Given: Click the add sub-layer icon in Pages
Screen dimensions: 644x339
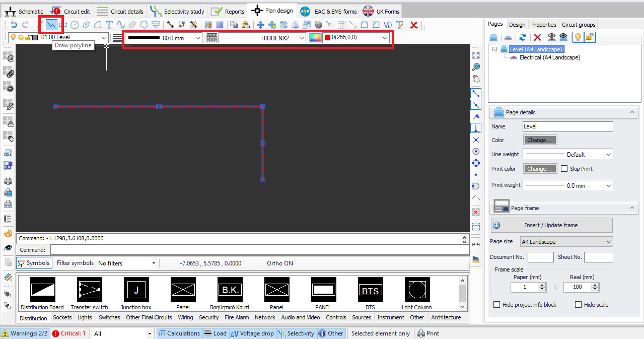Looking at the screenshot, I should [x=509, y=37].
